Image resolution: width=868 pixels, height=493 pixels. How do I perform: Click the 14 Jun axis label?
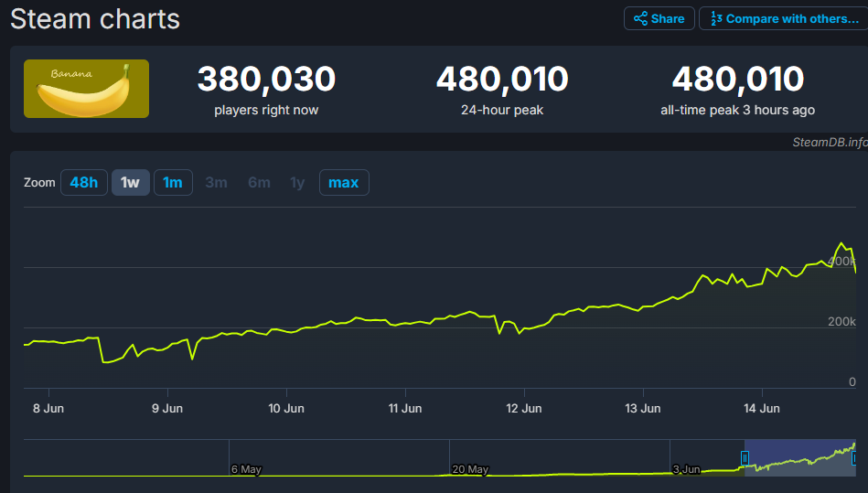[762, 408]
